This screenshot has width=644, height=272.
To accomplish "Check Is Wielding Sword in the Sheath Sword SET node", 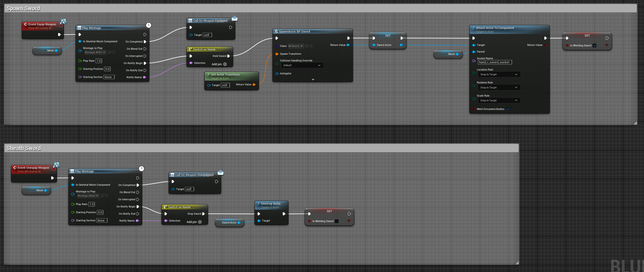I will coord(337,221).
